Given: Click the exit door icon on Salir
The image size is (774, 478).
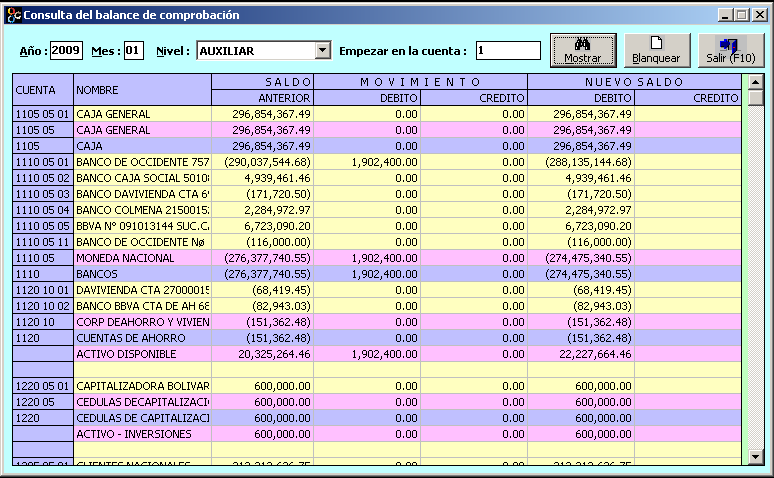Looking at the screenshot, I should click(x=729, y=45).
